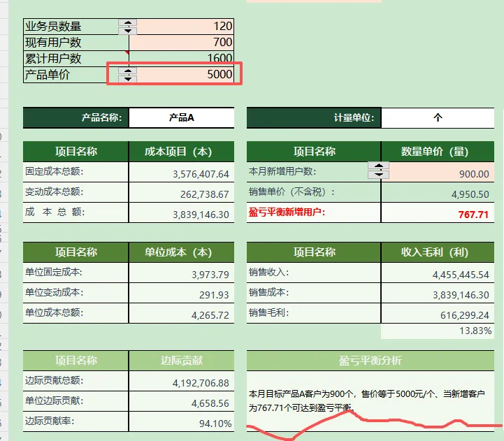This screenshot has width=504, height=441.
Task: Click the 盈亏平衡新增用户: red label
Action: [287, 212]
